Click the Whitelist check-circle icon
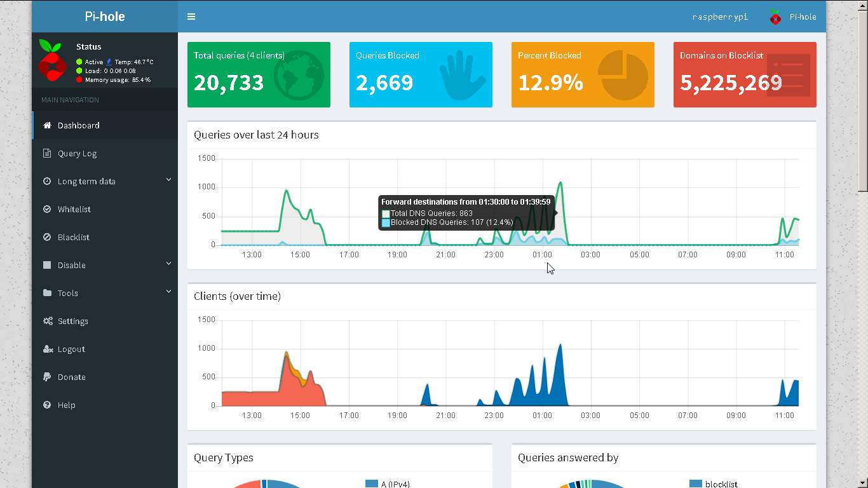868x488 pixels. tap(47, 209)
